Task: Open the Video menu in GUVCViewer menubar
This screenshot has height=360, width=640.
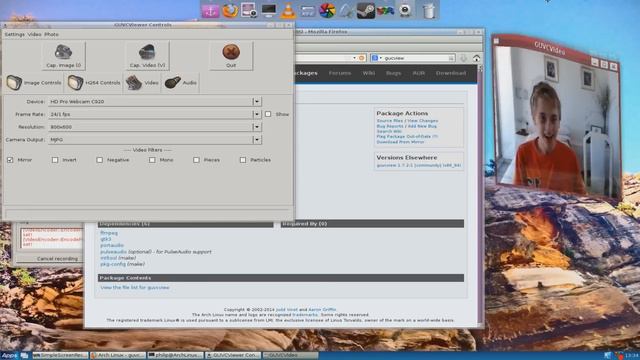Action: (x=34, y=34)
